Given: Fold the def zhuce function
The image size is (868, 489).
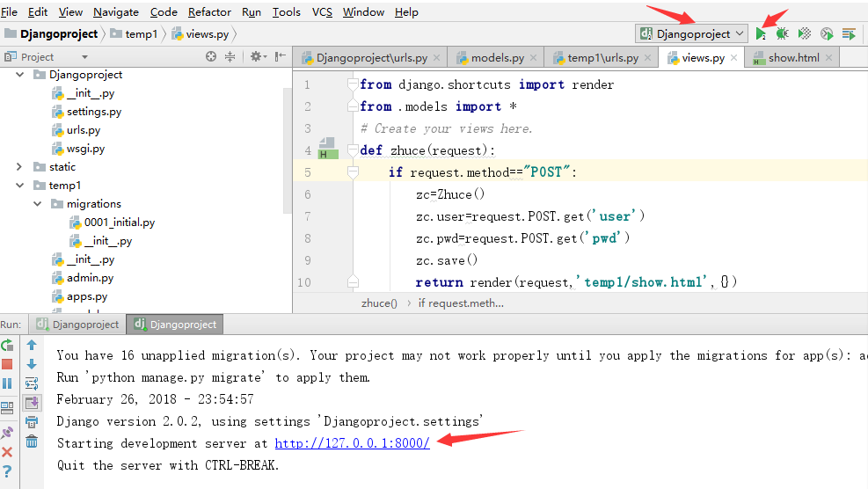Looking at the screenshot, I should (353, 150).
